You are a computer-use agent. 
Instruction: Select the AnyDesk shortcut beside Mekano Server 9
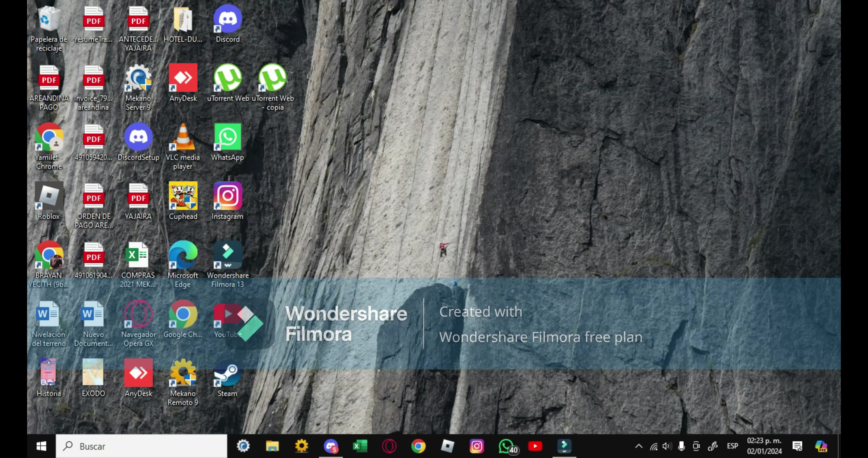183,83
